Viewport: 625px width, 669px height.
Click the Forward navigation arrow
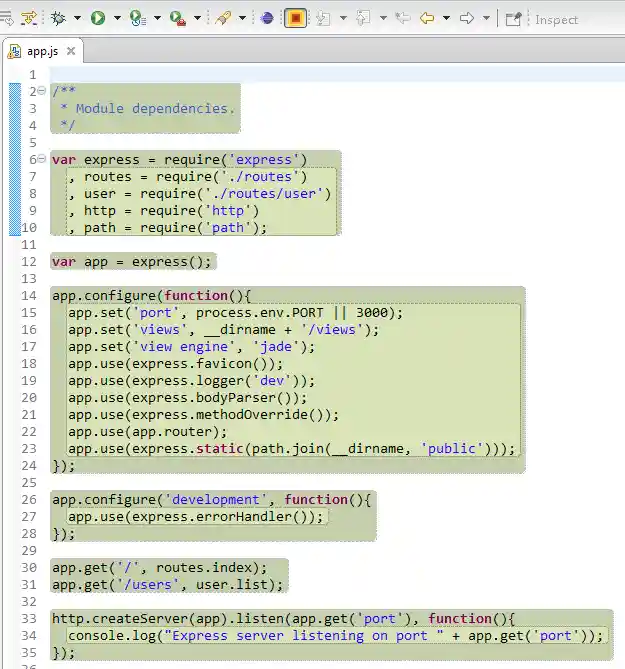pos(466,18)
